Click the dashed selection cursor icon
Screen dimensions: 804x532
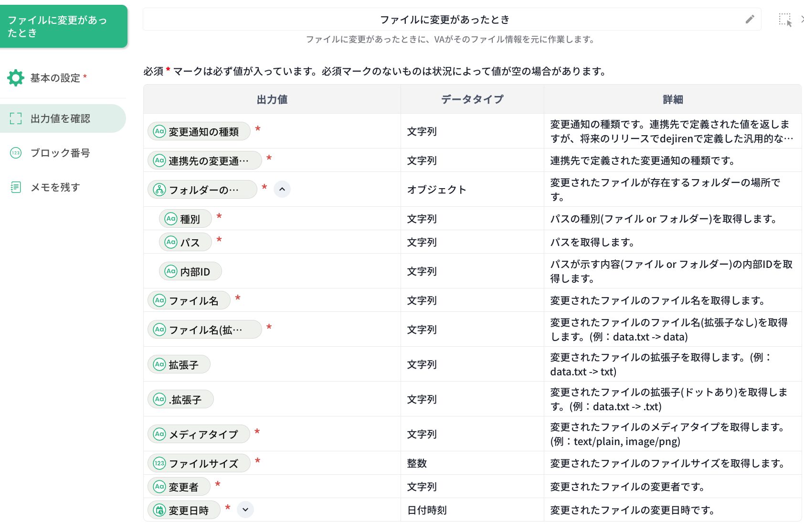tap(785, 20)
